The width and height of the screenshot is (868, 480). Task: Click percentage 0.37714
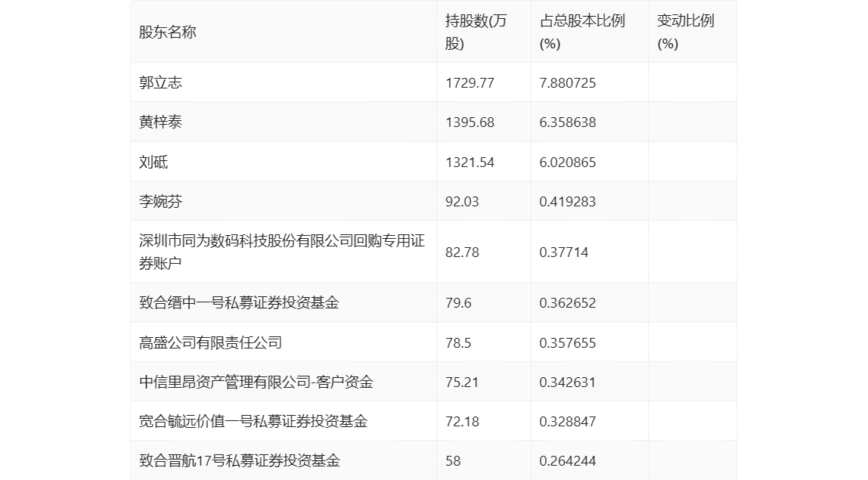(x=563, y=252)
